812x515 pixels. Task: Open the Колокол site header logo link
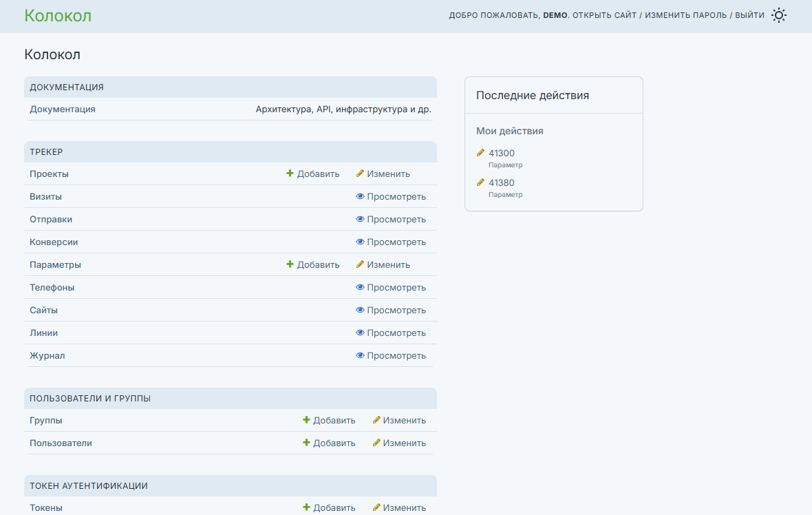pos(58,16)
